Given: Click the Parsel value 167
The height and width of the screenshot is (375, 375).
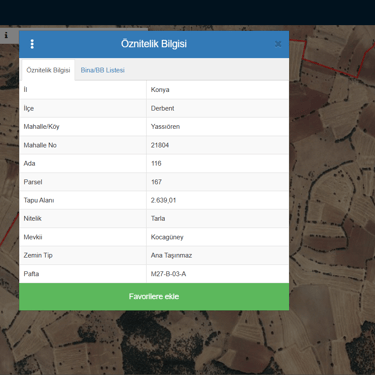Looking at the screenshot, I should pos(156,182).
